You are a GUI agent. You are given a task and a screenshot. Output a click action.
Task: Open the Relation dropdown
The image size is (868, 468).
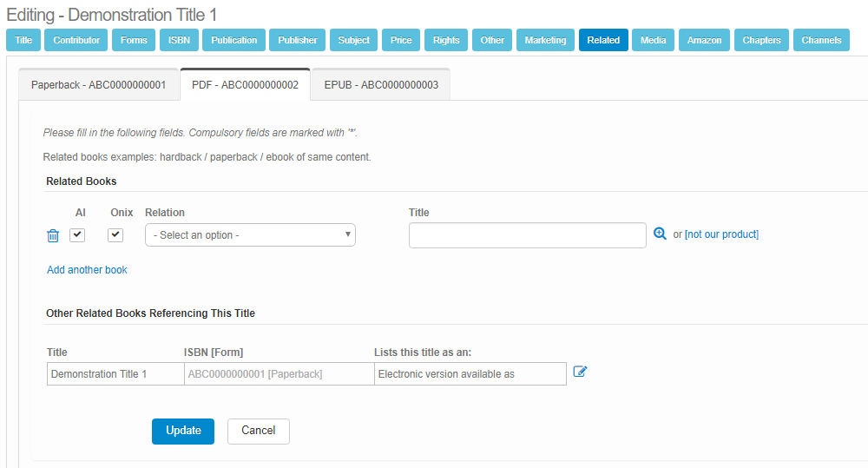pos(250,235)
